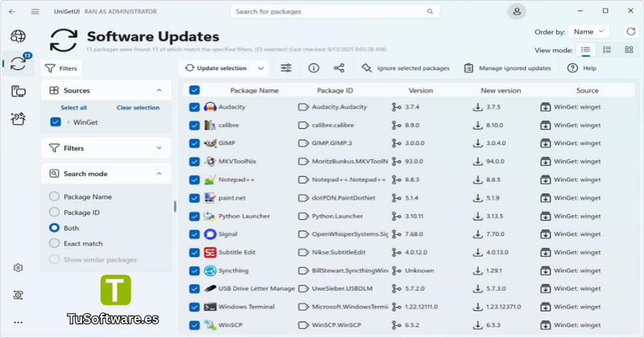The height and width of the screenshot is (338, 644).
Task: Uncheck the Python Launcher checkbox
Action: tap(194, 216)
